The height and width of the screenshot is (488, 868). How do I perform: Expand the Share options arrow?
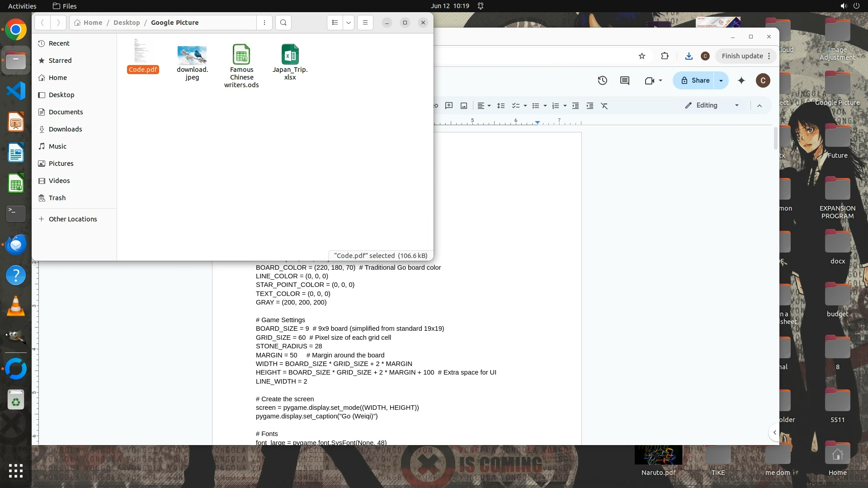[x=721, y=80]
